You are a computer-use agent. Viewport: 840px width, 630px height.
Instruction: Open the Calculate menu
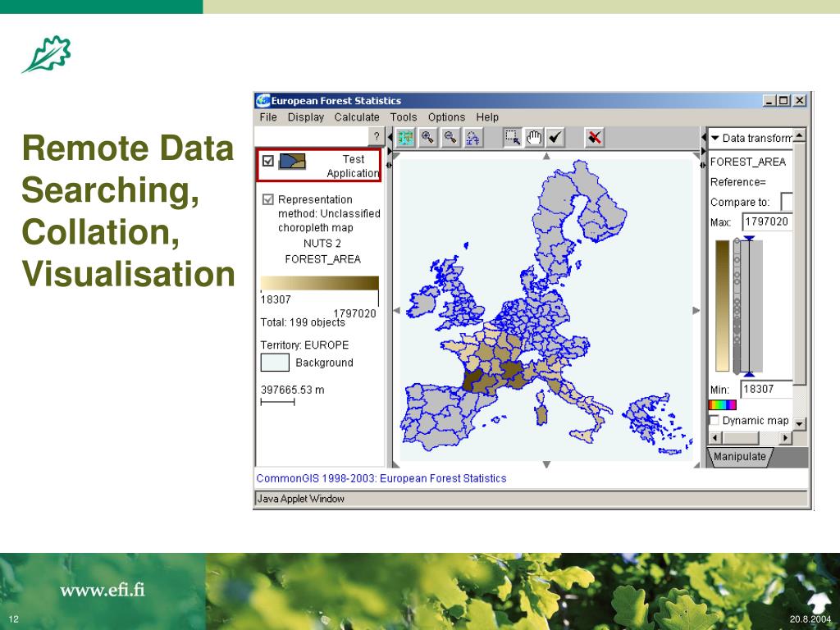point(357,117)
